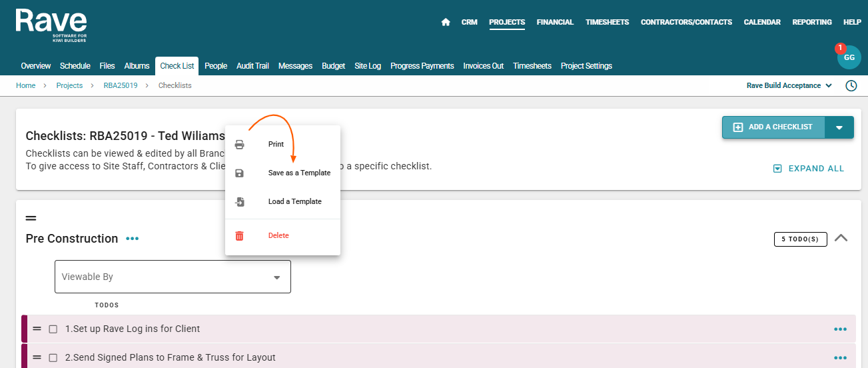This screenshot has width=868, height=368.
Task: Open the PROJECTS top menu
Action: 507,22
